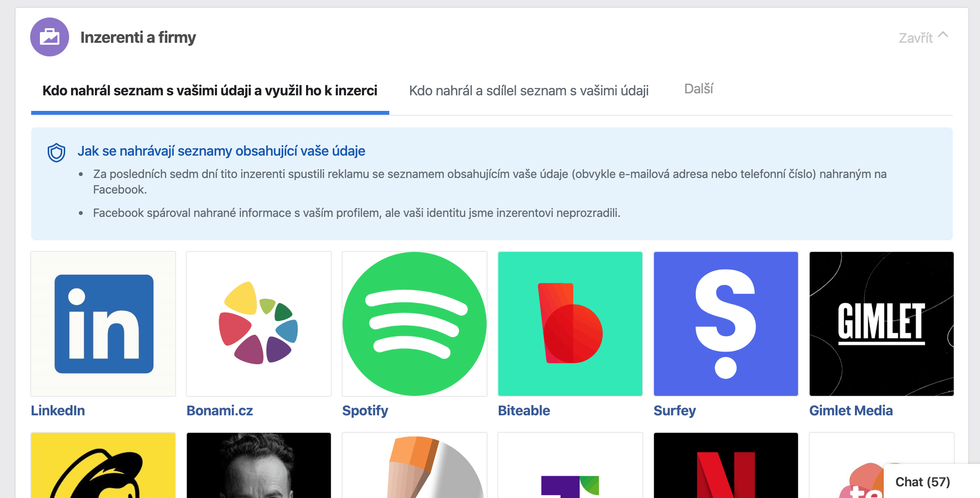
Task: Click the green Spotify logo
Action: point(415,324)
